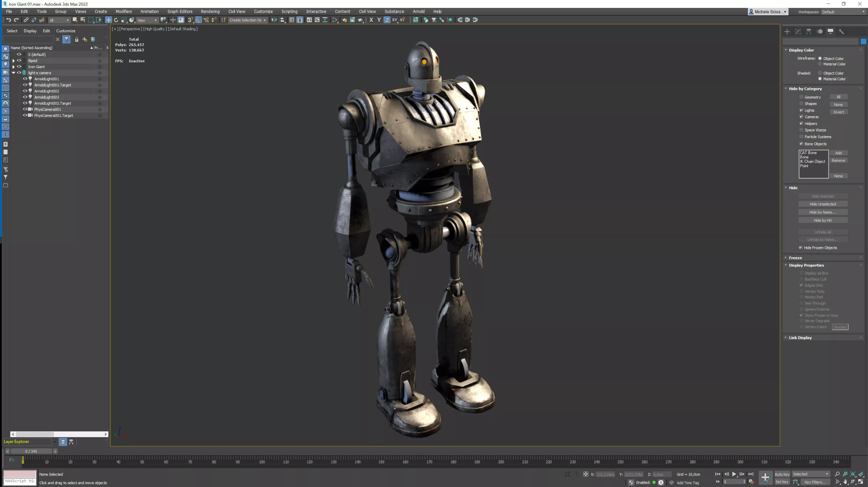Click the Play Animation button
Viewport: 868px width, 487px height.
734,474
